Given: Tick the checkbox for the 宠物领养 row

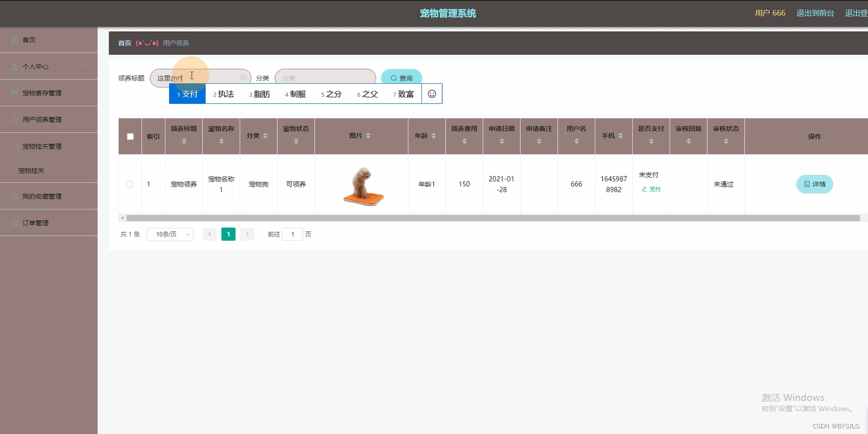Looking at the screenshot, I should 130,184.
